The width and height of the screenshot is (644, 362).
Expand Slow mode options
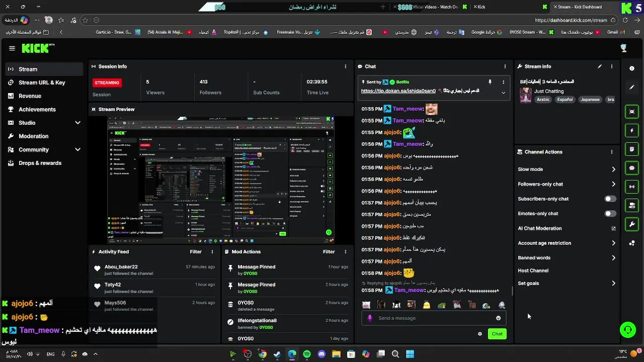(x=613, y=169)
